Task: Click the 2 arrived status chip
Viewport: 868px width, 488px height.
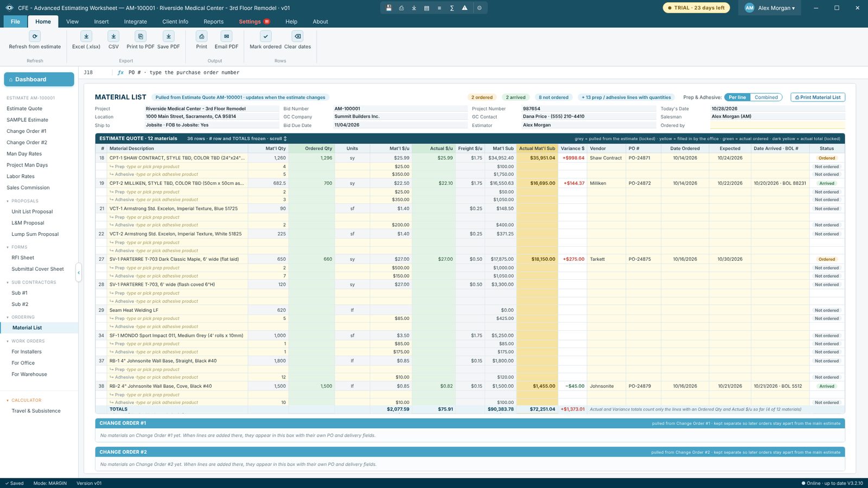Action: click(x=515, y=98)
